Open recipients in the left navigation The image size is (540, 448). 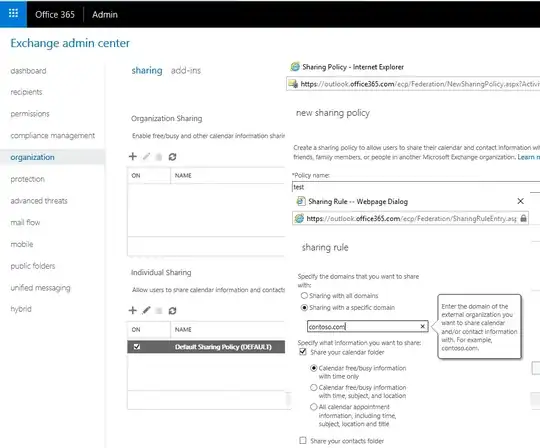tap(27, 92)
